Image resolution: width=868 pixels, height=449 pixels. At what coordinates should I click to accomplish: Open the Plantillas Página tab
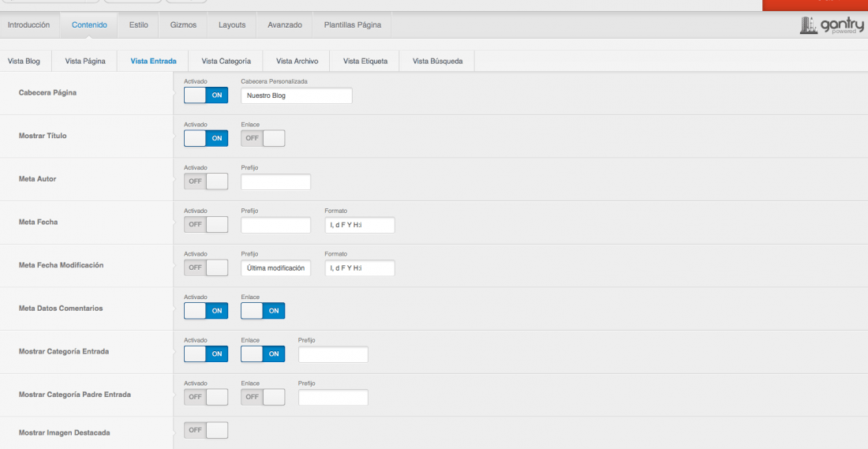[x=353, y=25]
